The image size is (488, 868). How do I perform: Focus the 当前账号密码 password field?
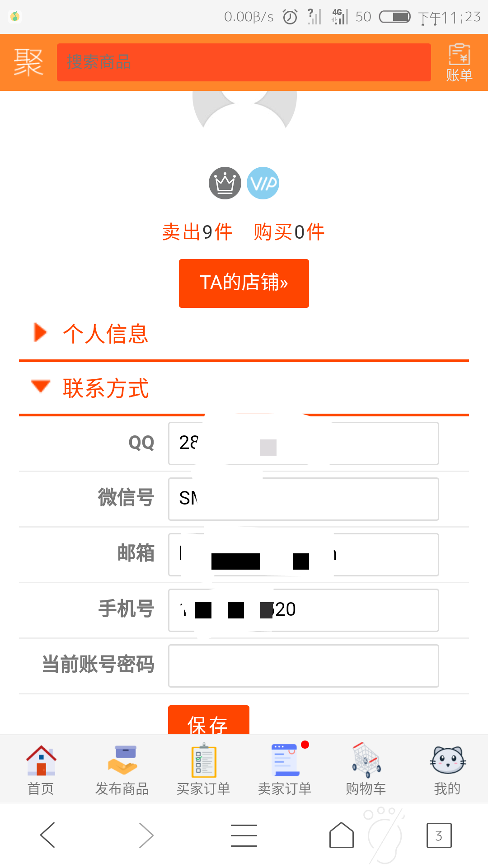304,666
